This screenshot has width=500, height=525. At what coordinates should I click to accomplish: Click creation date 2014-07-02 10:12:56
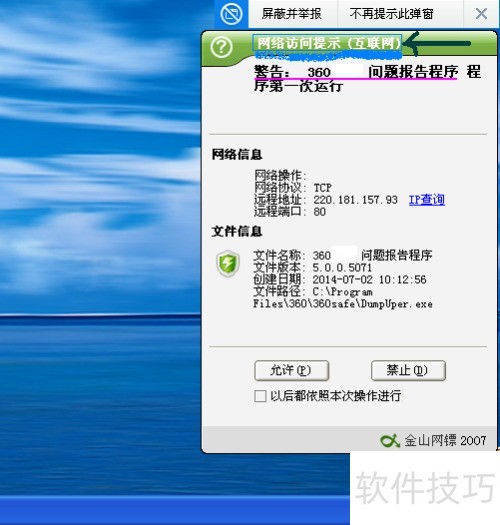coord(369,280)
